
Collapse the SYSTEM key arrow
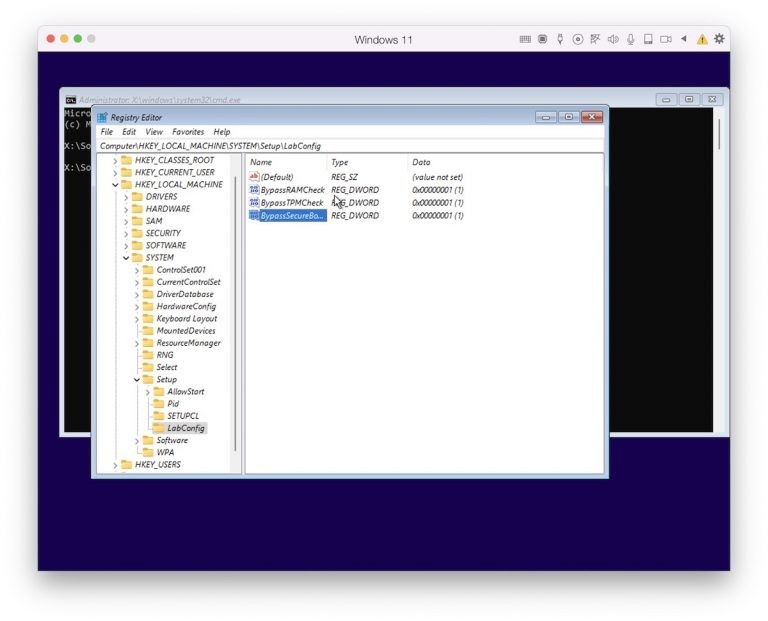pos(126,258)
